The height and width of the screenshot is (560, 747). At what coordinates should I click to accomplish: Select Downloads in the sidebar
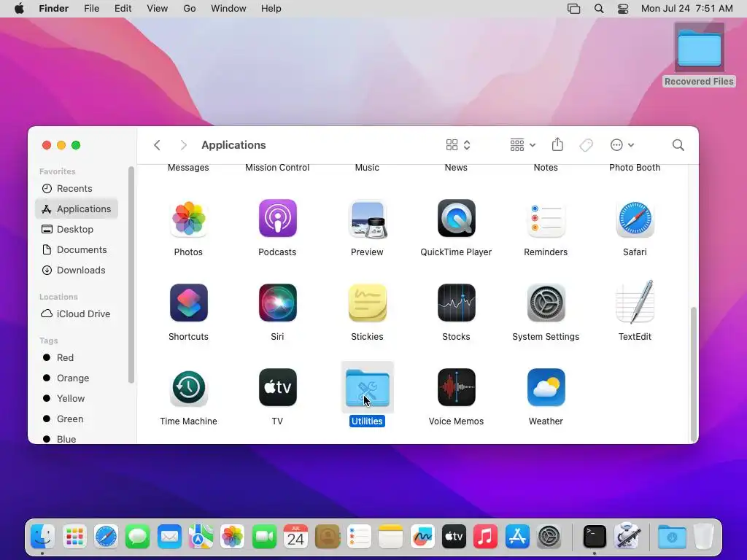coord(76,271)
